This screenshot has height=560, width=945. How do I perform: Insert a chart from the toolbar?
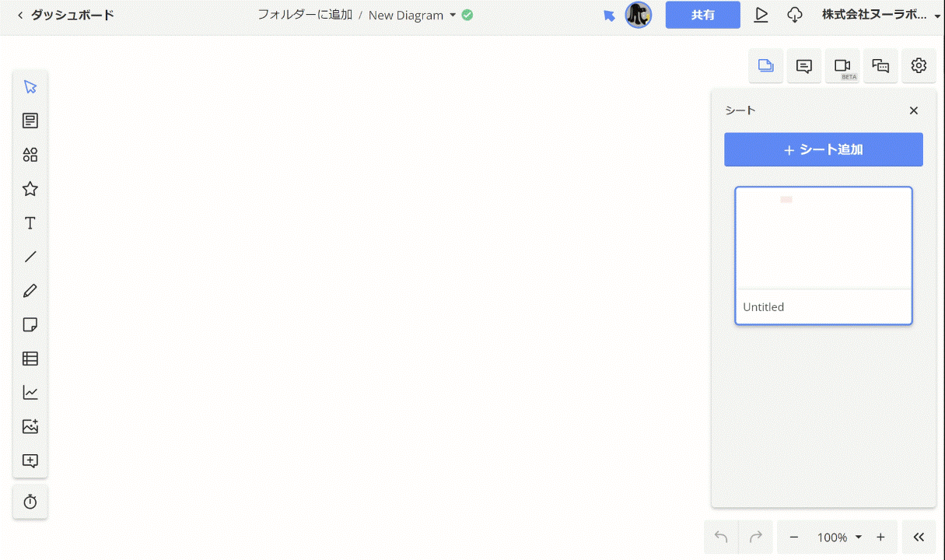coord(30,393)
